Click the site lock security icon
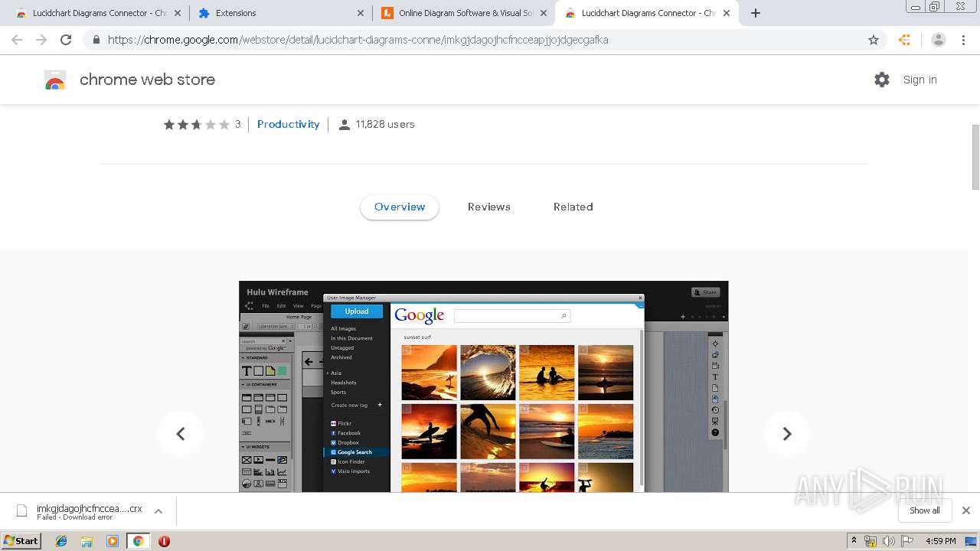Viewport: 980px width, 551px height. coord(96,40)
